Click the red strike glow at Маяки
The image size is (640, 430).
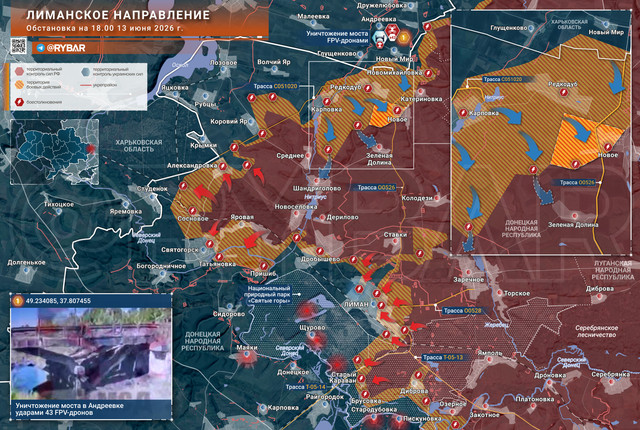247,357
